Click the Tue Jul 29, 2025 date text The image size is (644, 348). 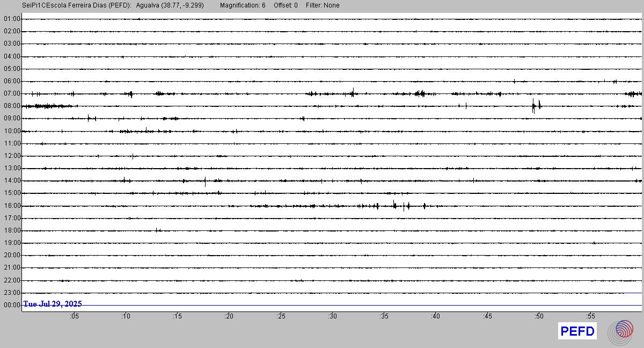pos(53,304)
